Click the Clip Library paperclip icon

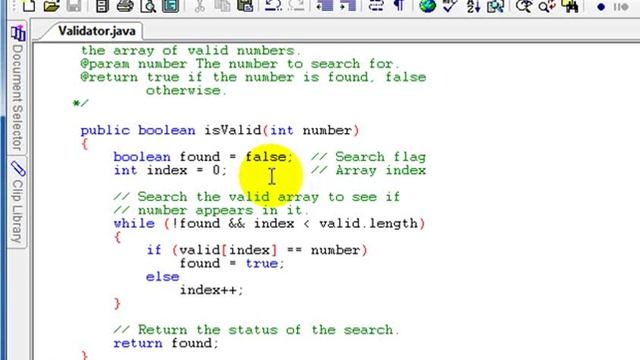pos(18,168)
